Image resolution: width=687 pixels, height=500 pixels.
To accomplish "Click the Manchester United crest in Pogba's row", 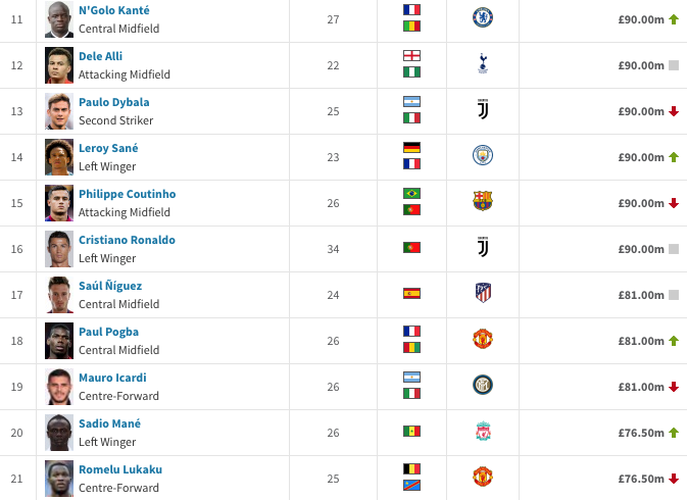I will click(483, 340).
